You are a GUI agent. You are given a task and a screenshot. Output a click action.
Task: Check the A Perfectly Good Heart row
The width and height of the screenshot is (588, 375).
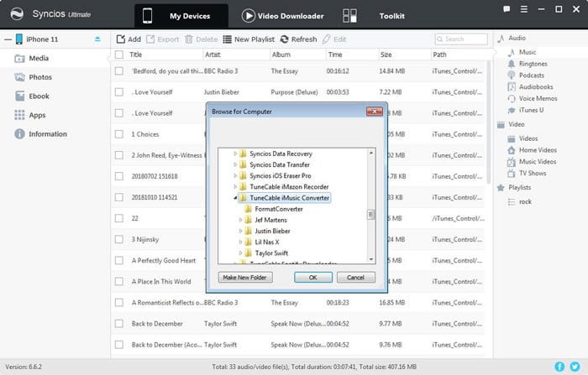[x=119, y=260]
